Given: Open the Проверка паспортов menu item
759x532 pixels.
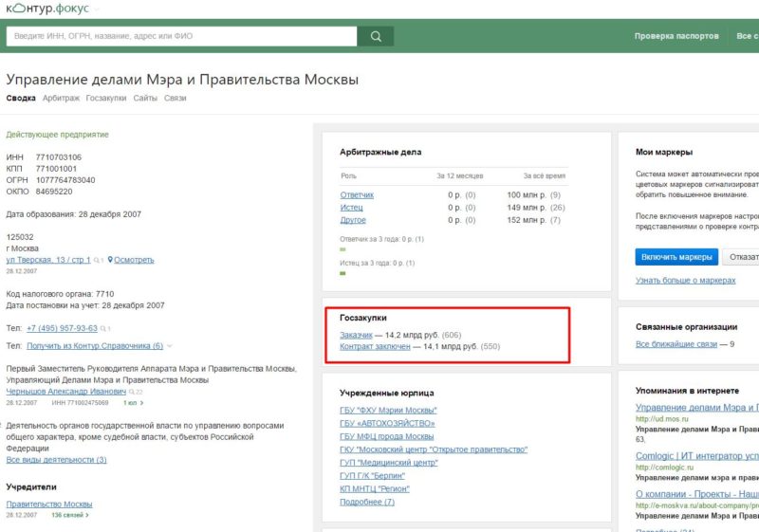Looking at the screenshot, I should pos(676,36).
